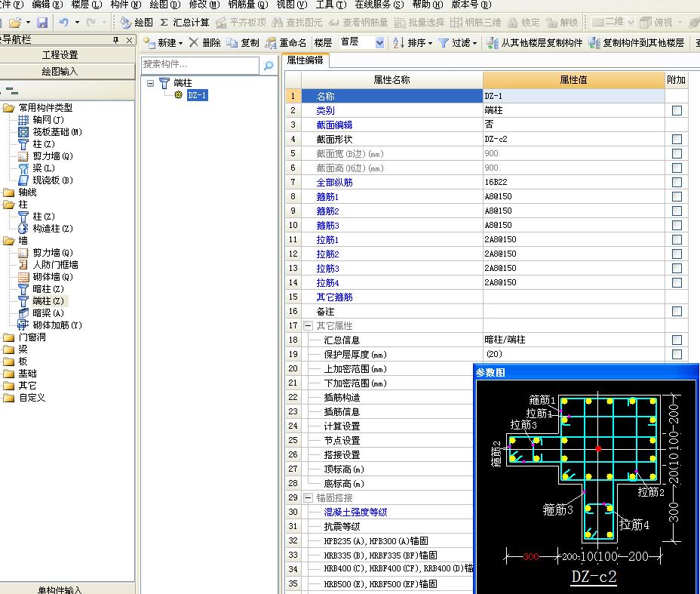Image resolution: width=700 pixels, height=594 pixels.
Task: Collapse the 端柱 tree node
Action: pos(150,83)
